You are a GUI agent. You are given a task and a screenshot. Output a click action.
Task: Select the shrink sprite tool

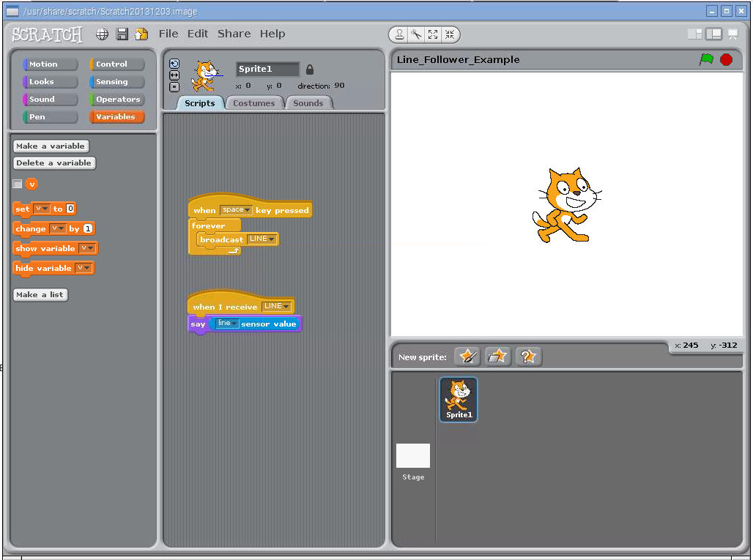coord(450,34)
